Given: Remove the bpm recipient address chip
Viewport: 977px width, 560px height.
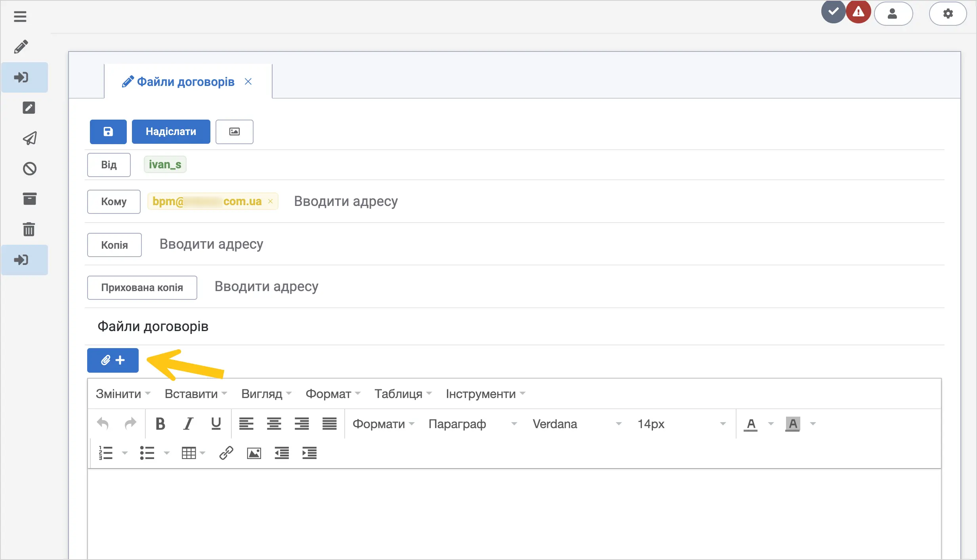Looking at the screenshot, I should tap(271, 201).
